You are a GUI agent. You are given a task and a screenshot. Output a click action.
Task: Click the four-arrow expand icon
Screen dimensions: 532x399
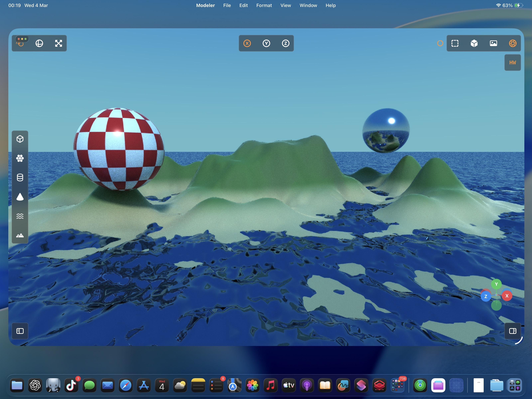pos(59,43)
